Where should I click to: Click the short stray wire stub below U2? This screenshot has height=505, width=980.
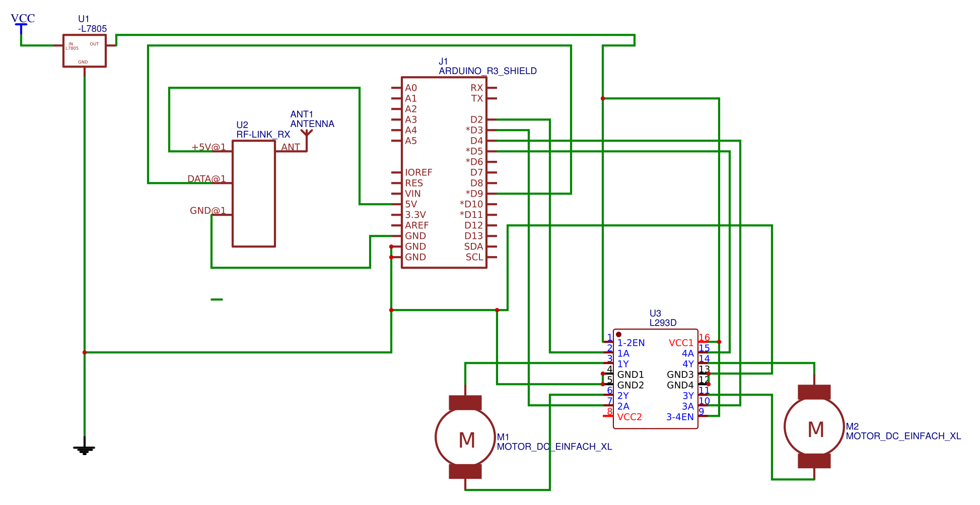217,299
